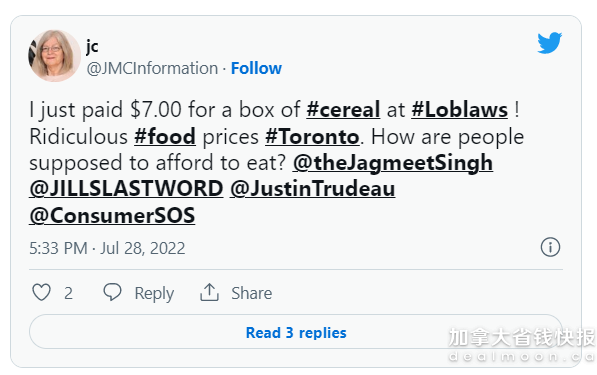Viewport: 597px width, 375px height.
Task: Select the jc display name
Action: [92, 46]
